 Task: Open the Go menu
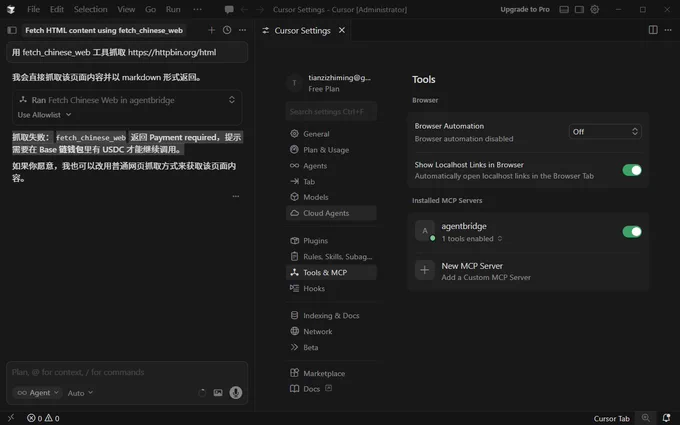pyautogui.click(x=150, y=9)
